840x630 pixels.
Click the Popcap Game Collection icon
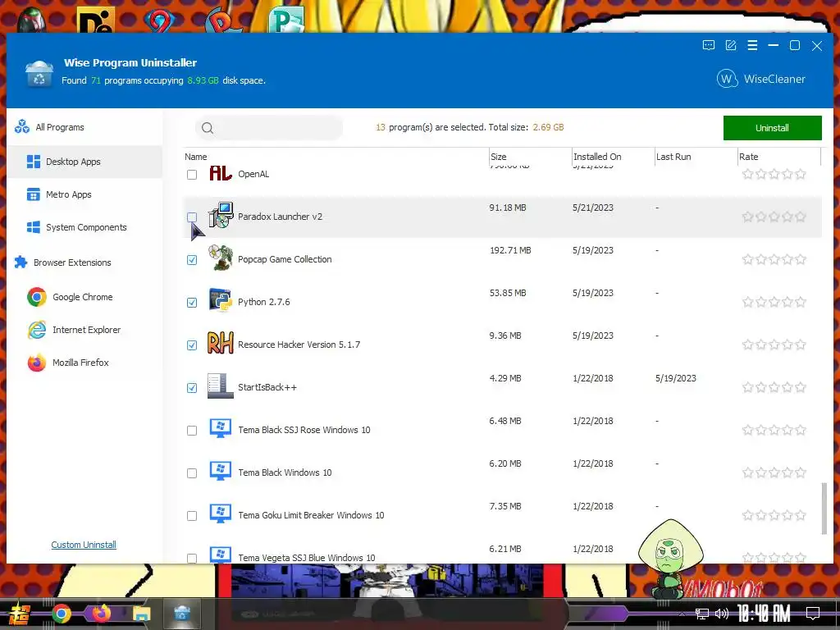[x=220, y=258]
